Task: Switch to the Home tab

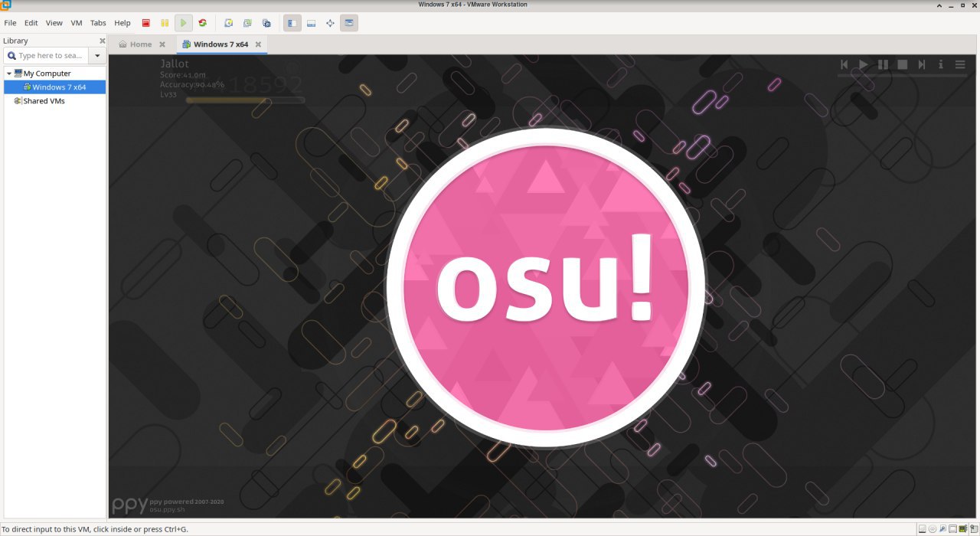Action: [136, 44]
